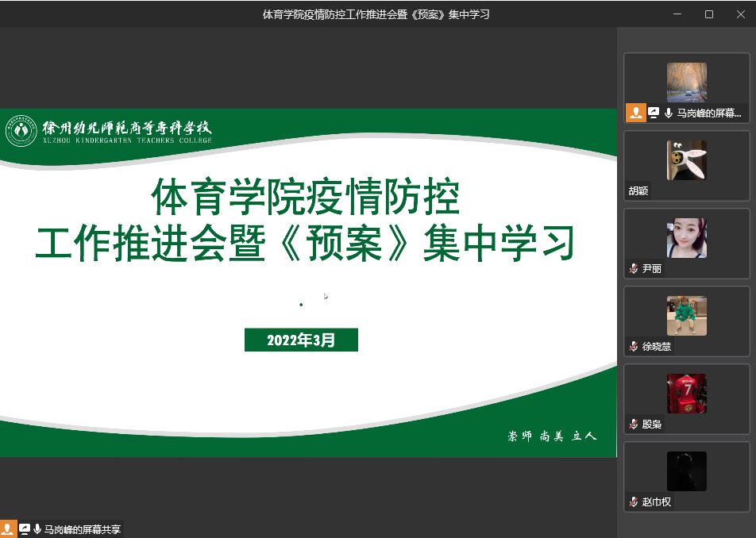Image resolution: width=756 pixels, height=538 pixels.
Task: Select 尹丽's avatar thumbnail
Action: pos(686,238)
